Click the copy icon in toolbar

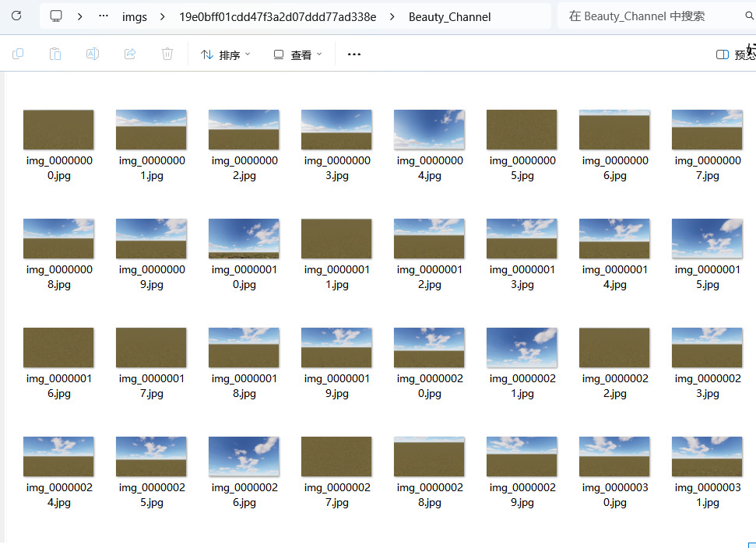tap(18, 54)
